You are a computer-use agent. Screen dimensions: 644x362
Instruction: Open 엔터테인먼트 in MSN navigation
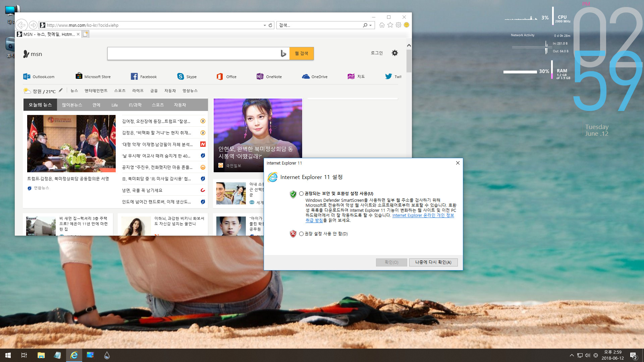[96, 90]
